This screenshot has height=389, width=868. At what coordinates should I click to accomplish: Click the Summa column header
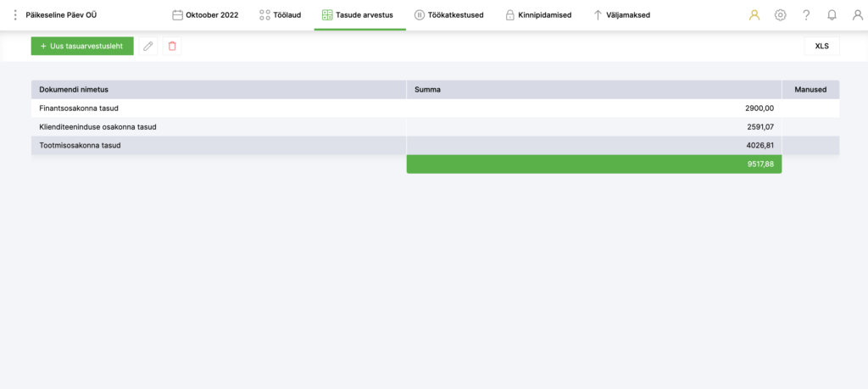tap(594, 90)
